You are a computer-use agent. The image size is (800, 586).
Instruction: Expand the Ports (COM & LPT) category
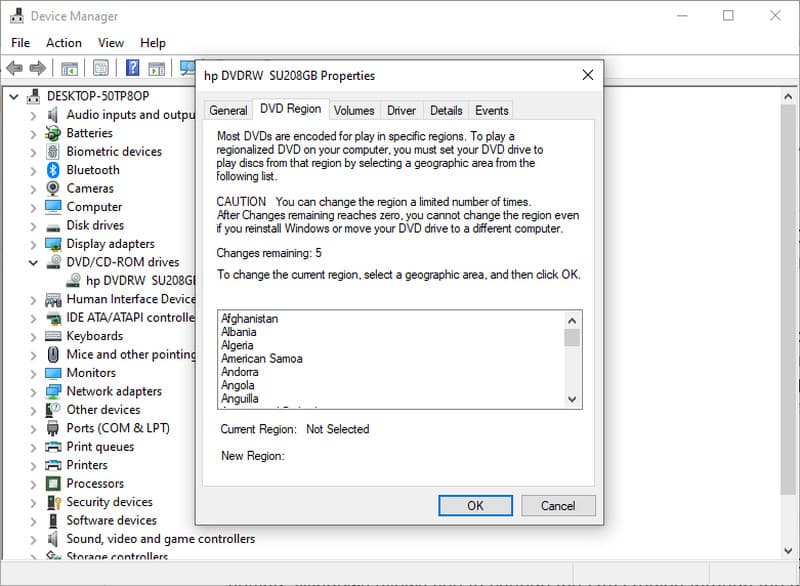33,429
